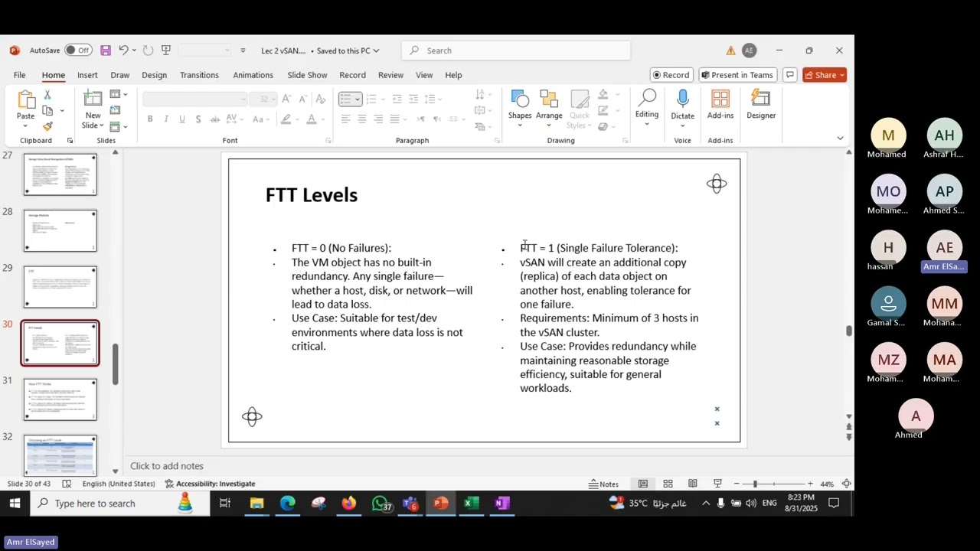Switch to Slide Sorter view icon
980x551 pixels.
coord(668,484)
